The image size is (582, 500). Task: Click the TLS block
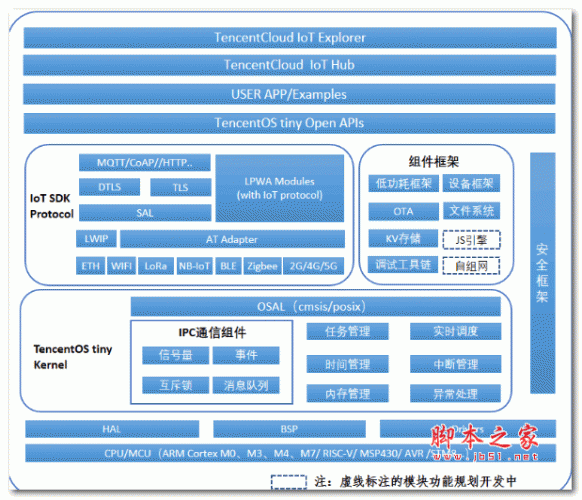(x=181, y=187)
